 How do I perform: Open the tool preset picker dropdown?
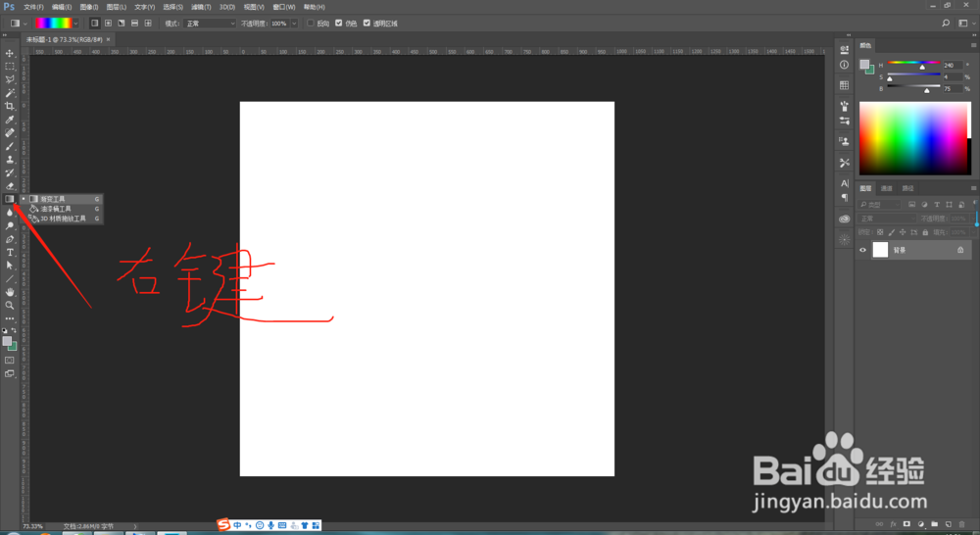pyautogui.click(x=25, y=24)
